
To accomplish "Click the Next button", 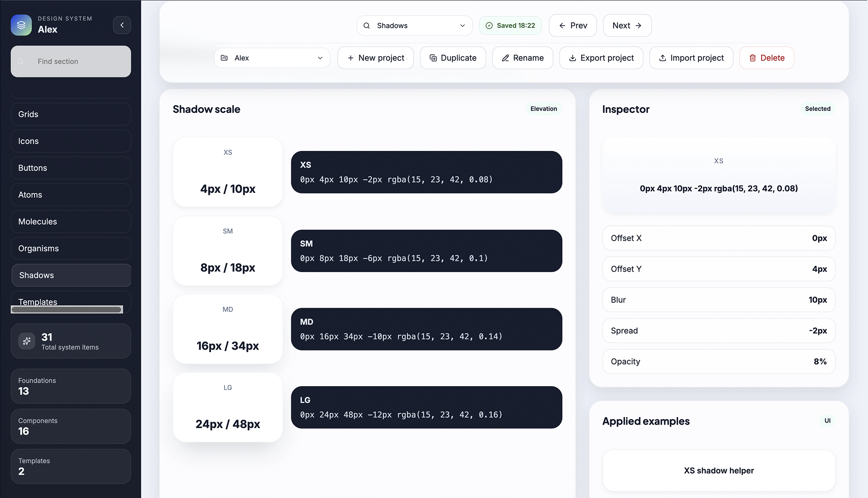I will (x=627, y=25).
